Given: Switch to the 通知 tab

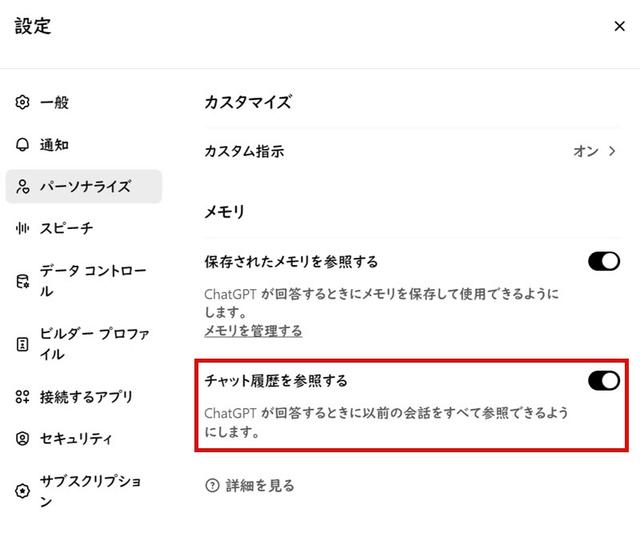Looking at the screenshot, I should click(x=55, y=145).
